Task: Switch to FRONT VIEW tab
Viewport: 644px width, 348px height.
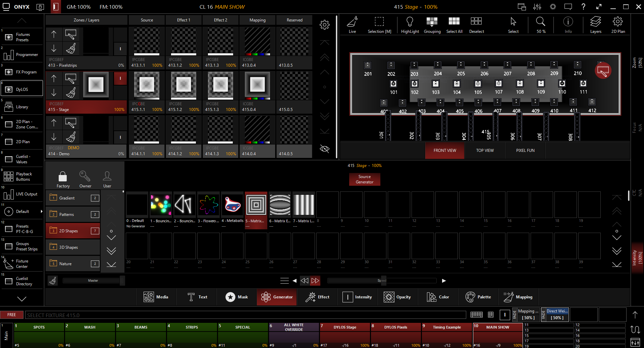Action: click(445, 151)
